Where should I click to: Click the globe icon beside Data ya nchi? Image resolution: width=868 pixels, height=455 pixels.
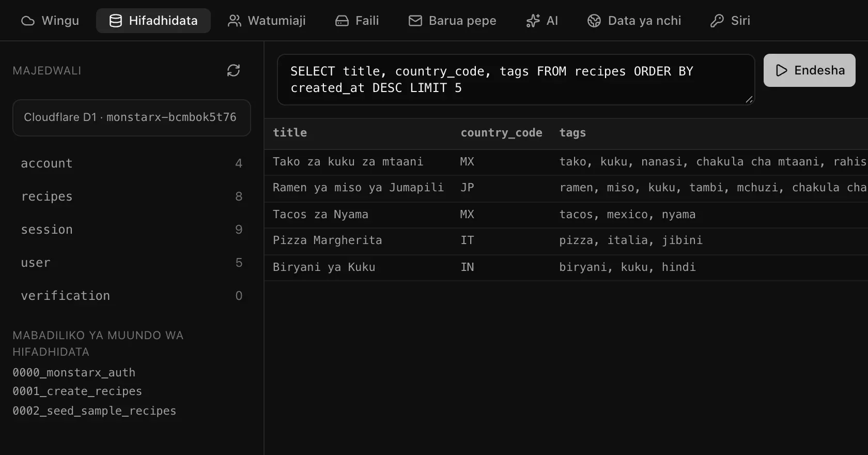pyautogui.click(x=594, y=21)
